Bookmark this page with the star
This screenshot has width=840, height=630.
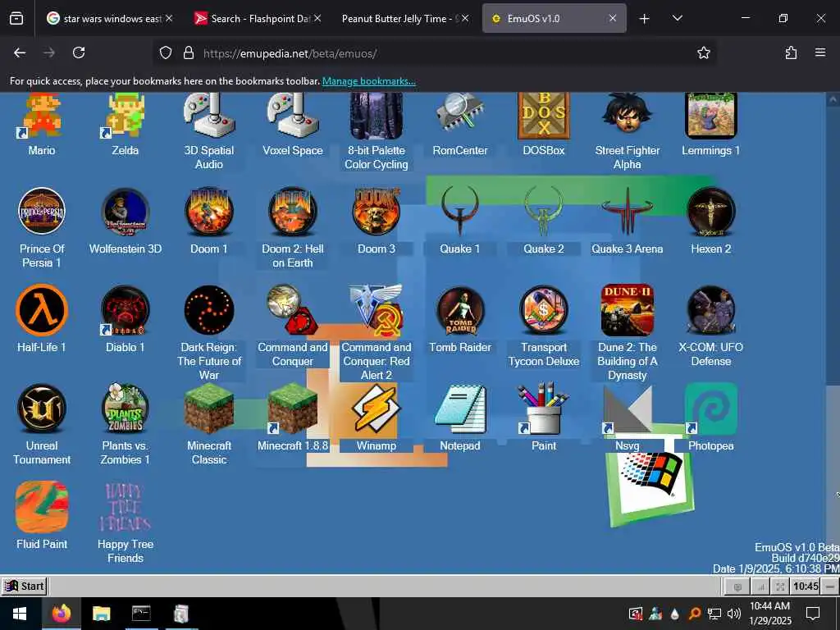tap(703, 52)
